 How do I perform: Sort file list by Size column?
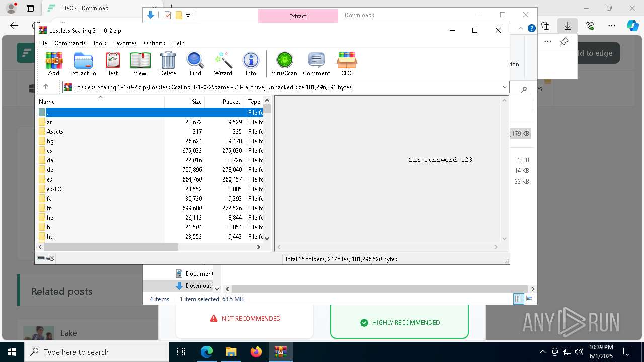(x=185, y=101)
